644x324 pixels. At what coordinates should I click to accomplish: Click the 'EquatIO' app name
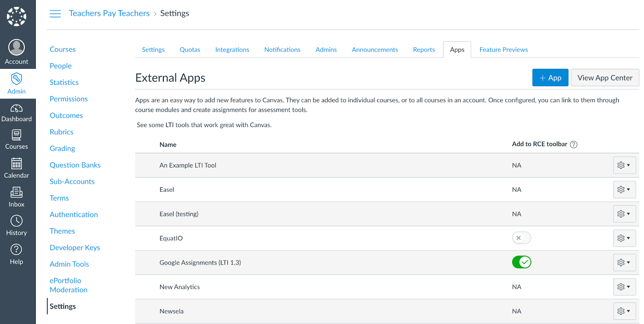(x=171, y=238)
